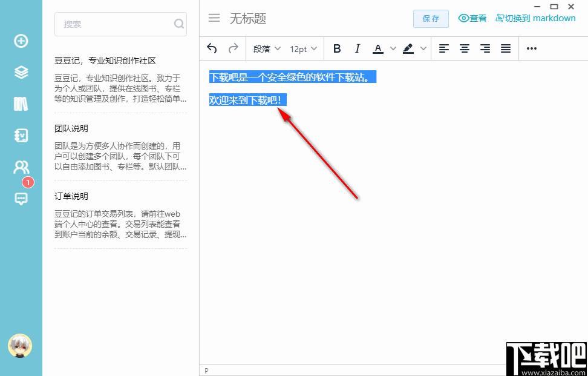Click the 团队说明 description preview text
Screen dimensions: 588x376
[120, 156]
